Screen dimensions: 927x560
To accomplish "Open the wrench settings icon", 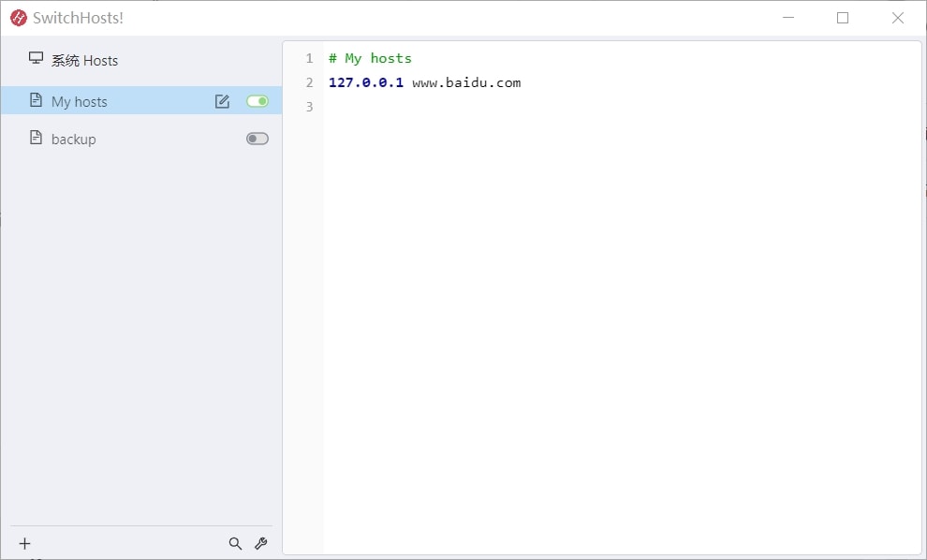I will pyautogui.click(x=260, y=543).
